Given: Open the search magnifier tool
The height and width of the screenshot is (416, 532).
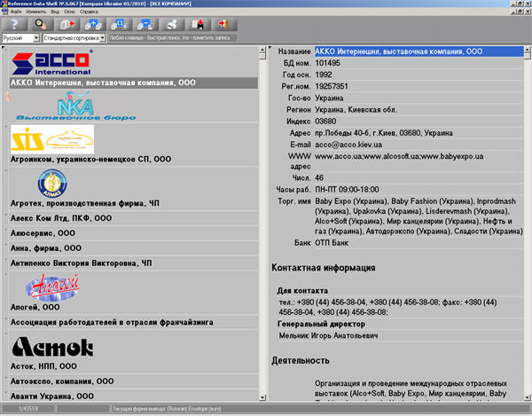Looking at the screenshot, I should [x=41, y=25].
